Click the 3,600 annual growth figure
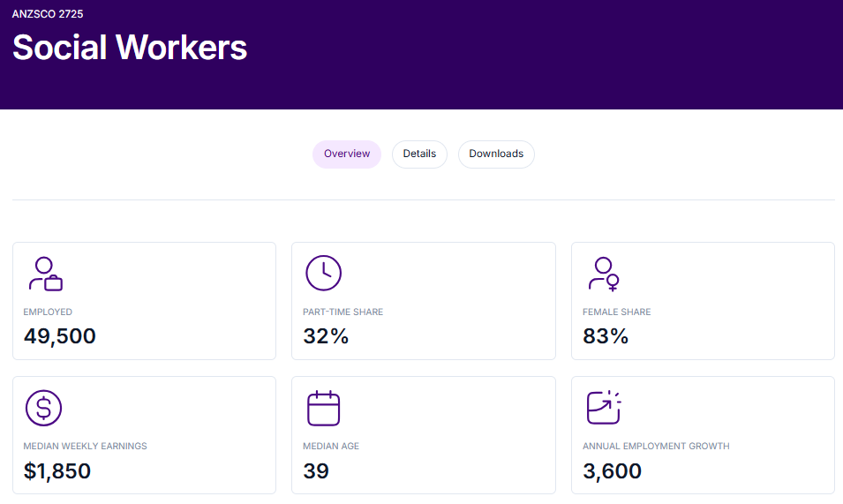The image size is (843, 504). point(612,471)
